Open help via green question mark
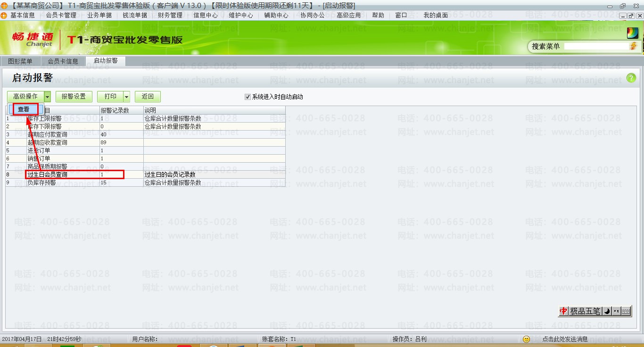The height and width of the screenshot is (347, 644). click(631, 78)
